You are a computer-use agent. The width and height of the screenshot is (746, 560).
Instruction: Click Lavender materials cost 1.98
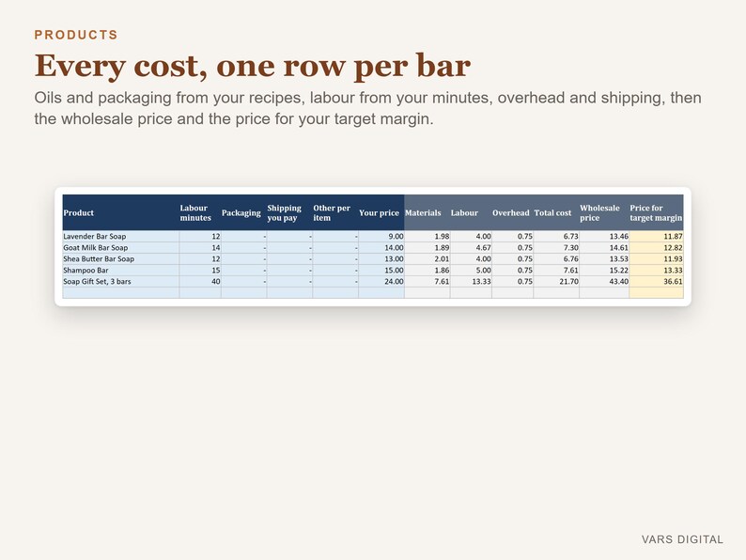[x=427, y=237]
